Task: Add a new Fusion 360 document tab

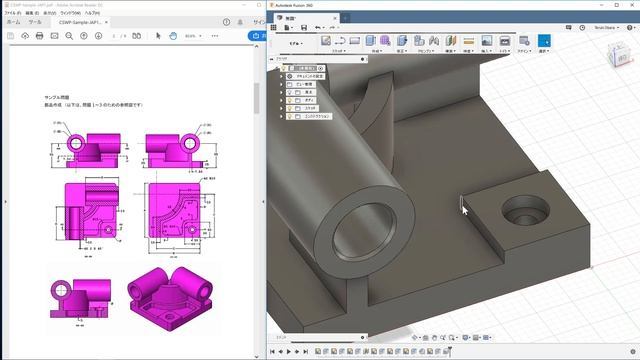Action: click(345, 18)
